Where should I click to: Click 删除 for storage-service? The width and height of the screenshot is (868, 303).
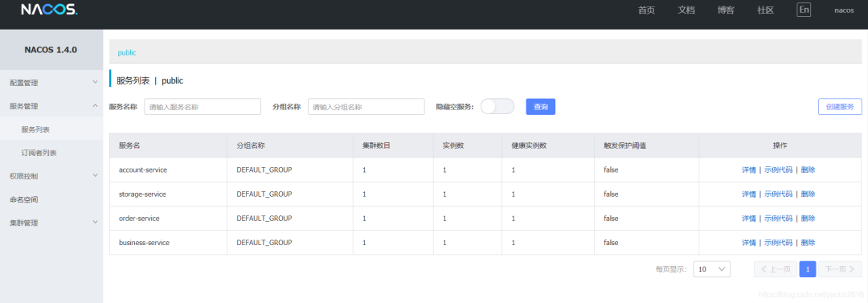click(x=808, y=194)
